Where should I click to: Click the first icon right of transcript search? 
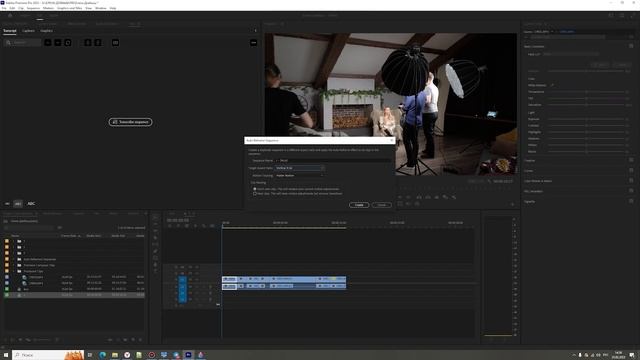coord(48,42)
